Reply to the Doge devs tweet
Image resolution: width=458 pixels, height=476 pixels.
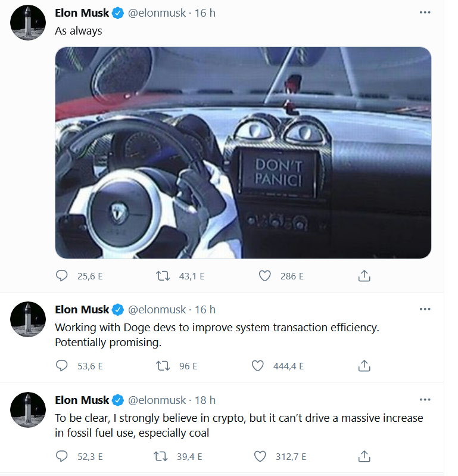(x=62, y=366)
